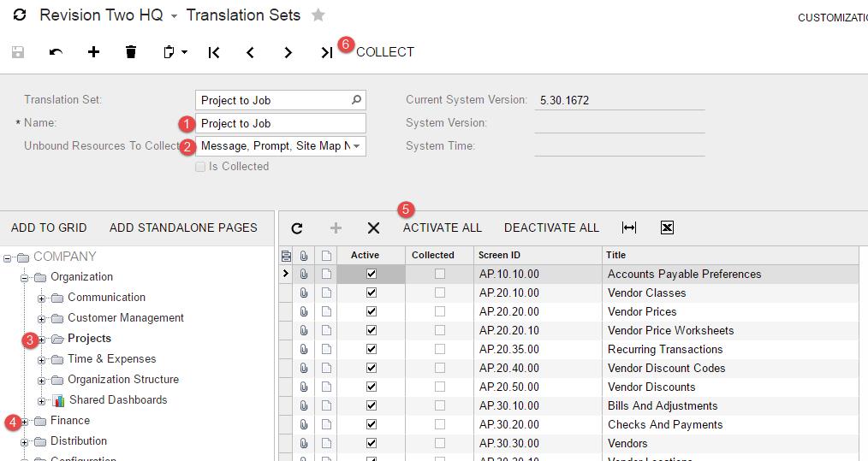Export grid to Excel
Viewport: 868px width, 461px height.
(x=667, y=228)
